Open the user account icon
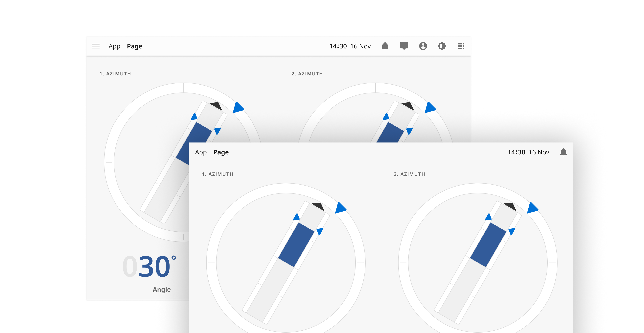The height and width of the screenshot is (333, 644). (x=423, y=46)
